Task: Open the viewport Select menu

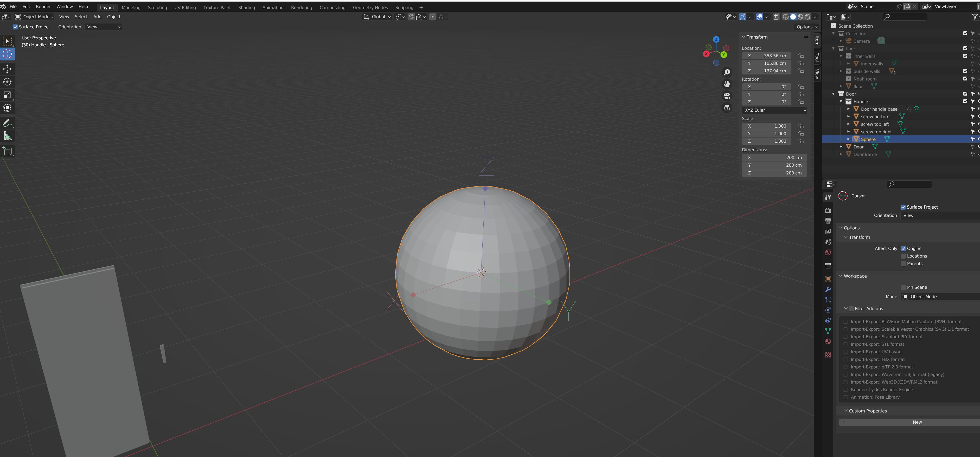Action: pyautogui.click(x=81, y=17)
